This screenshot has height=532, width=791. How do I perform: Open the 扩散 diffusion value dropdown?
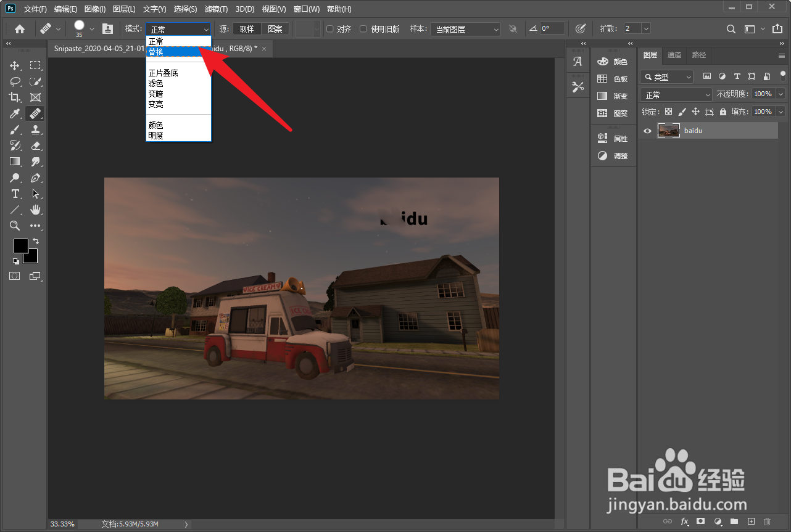point(646,28)
